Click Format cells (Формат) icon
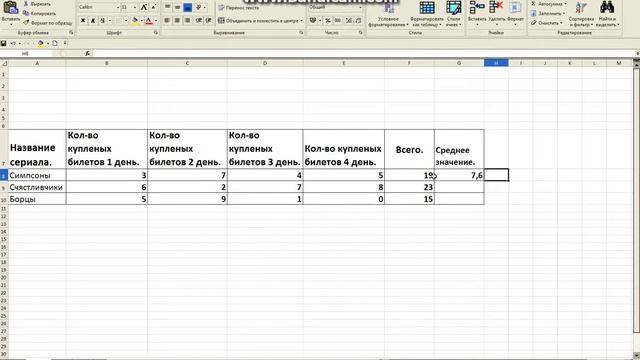The height and width of the screenshot is (360, 640). click(x=515, y=8)
